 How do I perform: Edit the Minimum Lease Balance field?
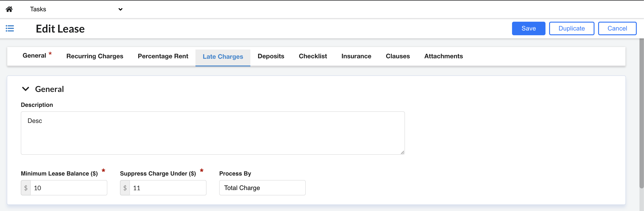pyautogui.click(x=69, y=188)
